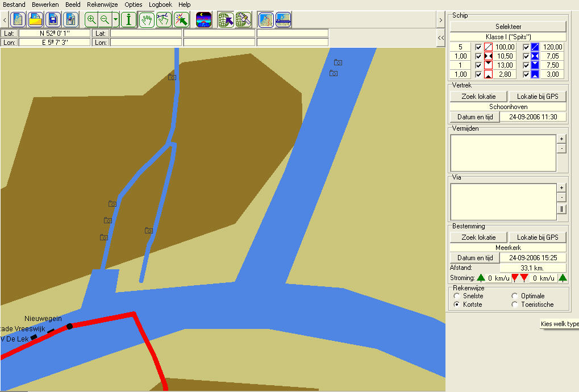Open the zoom dropdown arrow in toolbar
Viewport: 579px width, 392px height.
[x=116, y=20]
